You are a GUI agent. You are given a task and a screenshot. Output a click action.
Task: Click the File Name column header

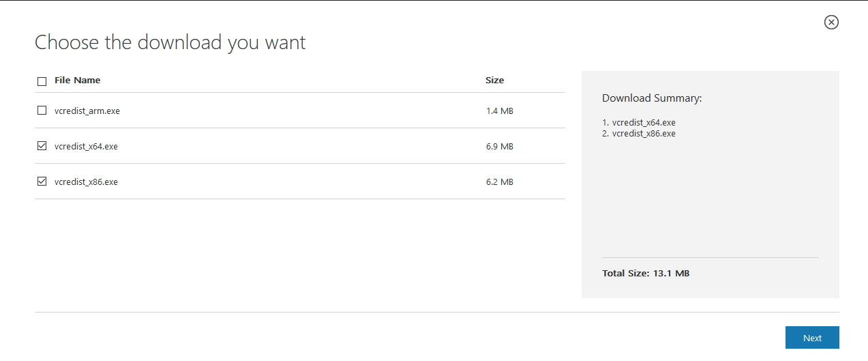[77, 80]
